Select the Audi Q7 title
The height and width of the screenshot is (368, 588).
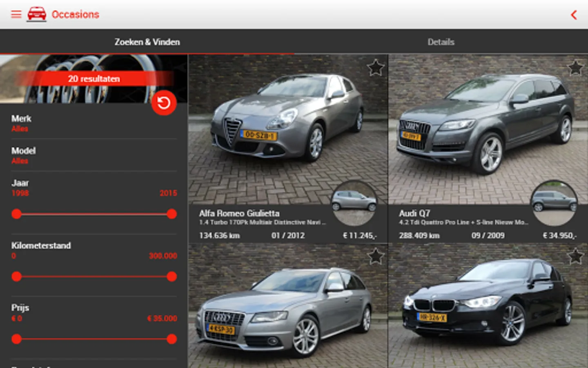coord(414,213)
